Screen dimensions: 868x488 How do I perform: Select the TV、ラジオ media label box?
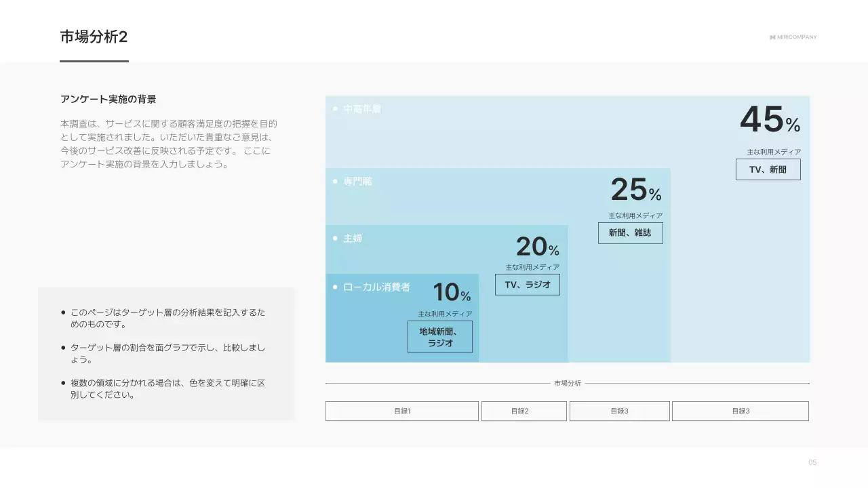click(527, 285)
